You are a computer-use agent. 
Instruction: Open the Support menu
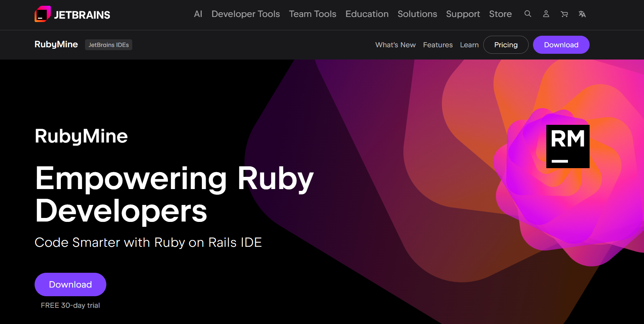[x=463, y=14]
